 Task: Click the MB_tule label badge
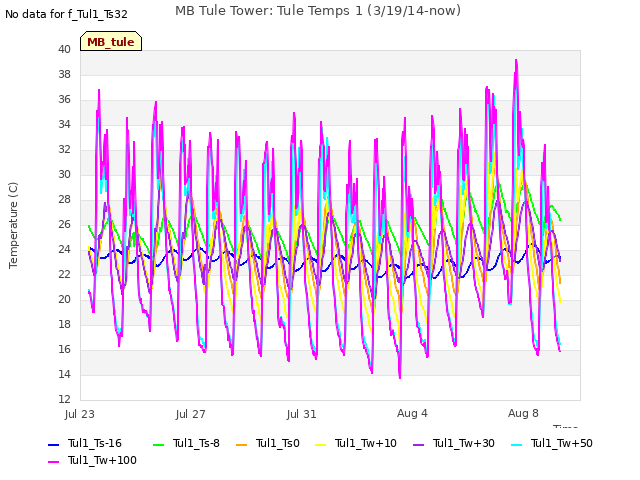(111, 41)
